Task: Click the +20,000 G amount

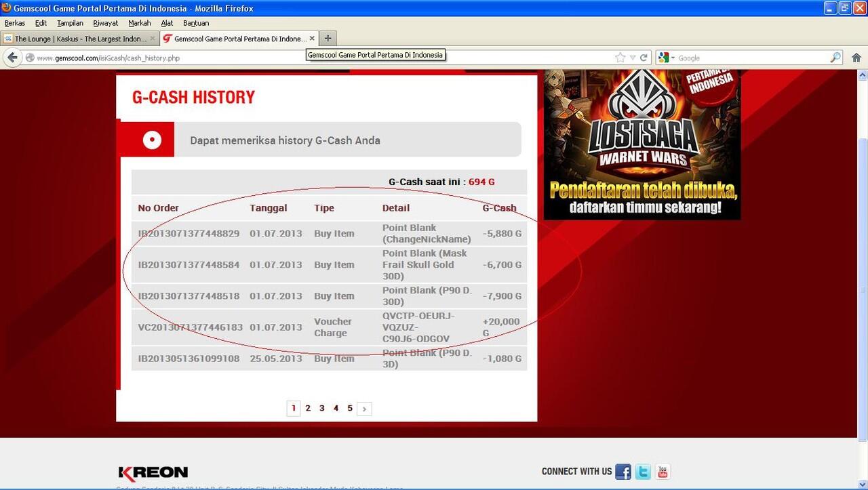Action: [x=501, y=327]
